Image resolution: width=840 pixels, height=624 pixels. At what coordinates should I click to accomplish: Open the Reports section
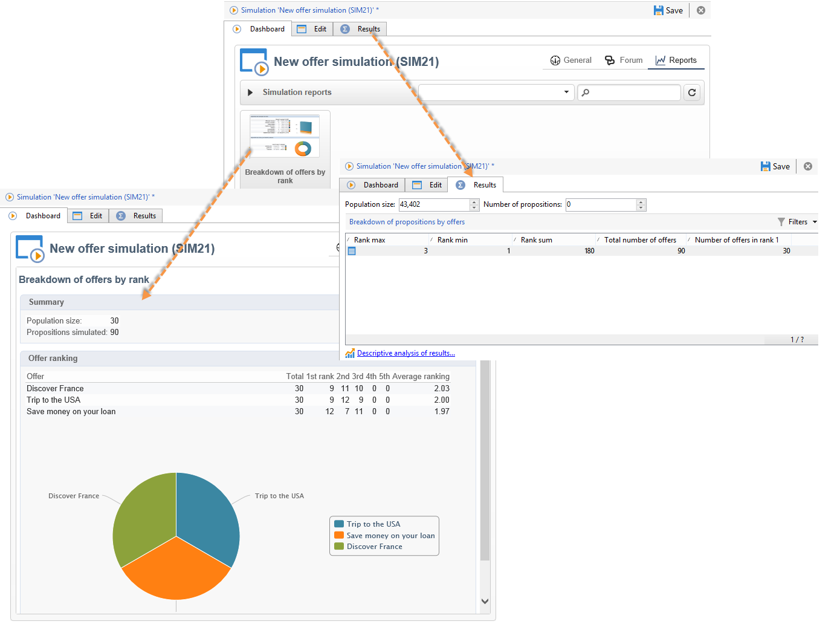pyautogui.click(x=676, y=60)
